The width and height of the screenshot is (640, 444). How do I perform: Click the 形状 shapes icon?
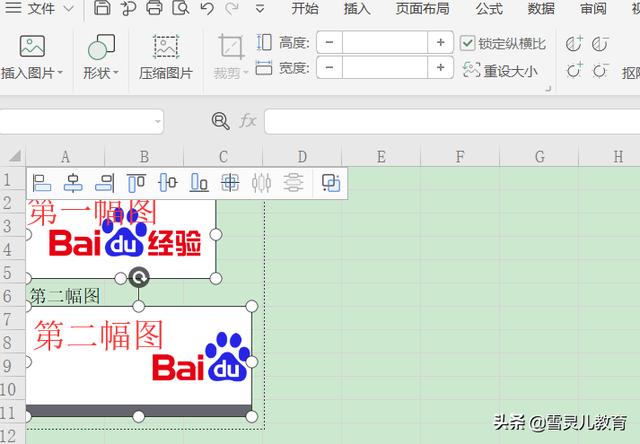101,47
